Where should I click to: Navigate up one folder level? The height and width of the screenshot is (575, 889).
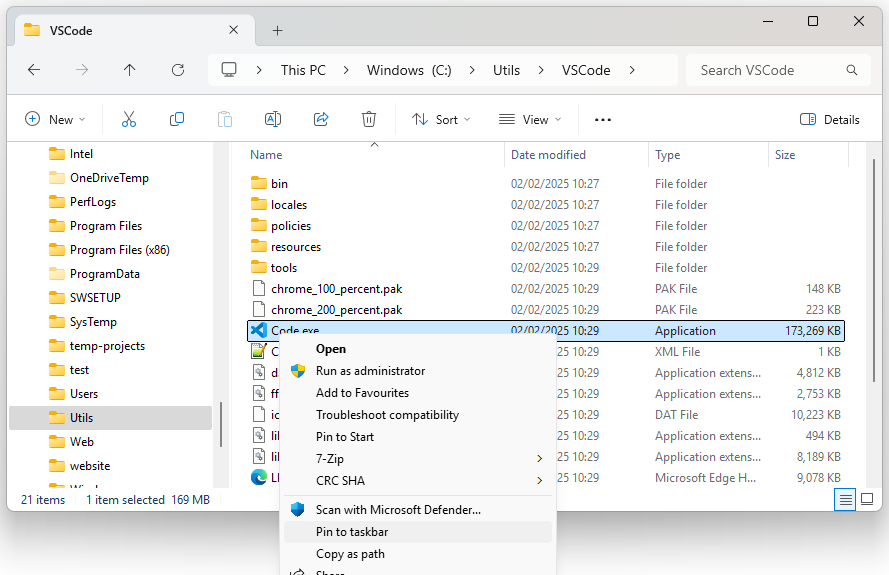(x=130, y=70)
